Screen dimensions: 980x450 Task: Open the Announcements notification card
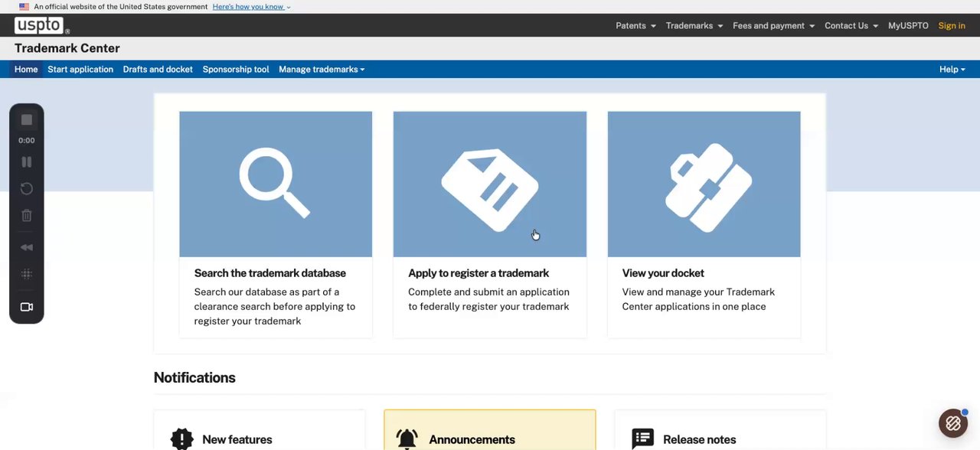pos(490,430)
